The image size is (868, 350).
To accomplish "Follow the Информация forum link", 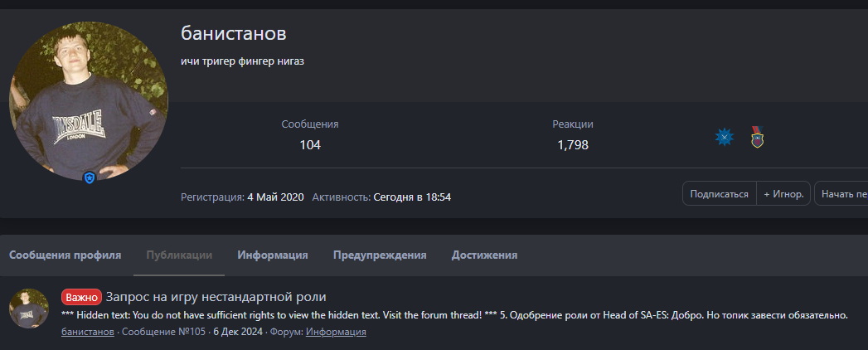I will pos(336,332).
